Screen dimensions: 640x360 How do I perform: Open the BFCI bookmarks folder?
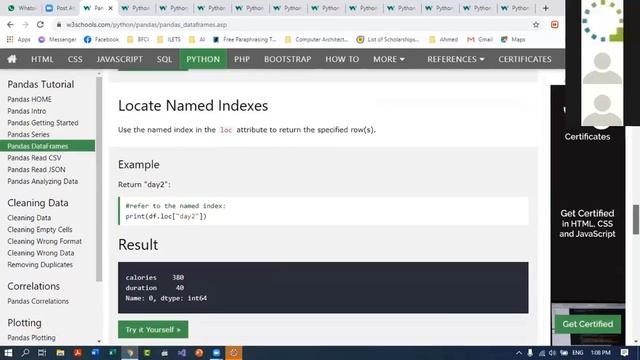pos(138,39)
